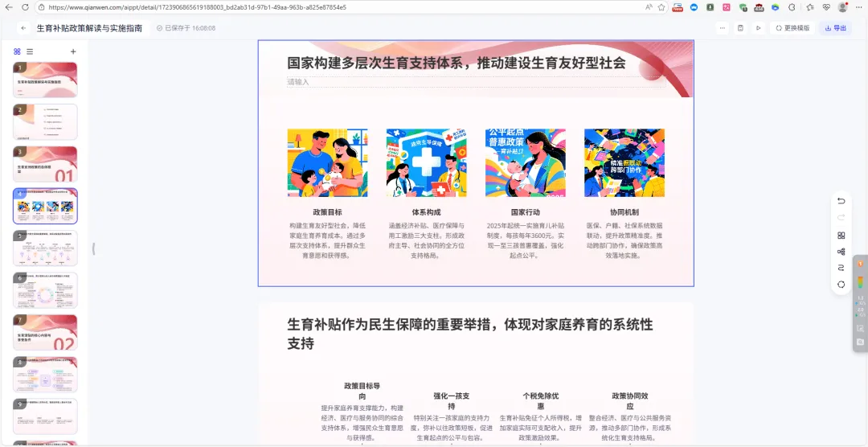Redo using the floating toolbar arrow
Image resolution: width=868 pixels, height=447 pixels.
(841, 217)
